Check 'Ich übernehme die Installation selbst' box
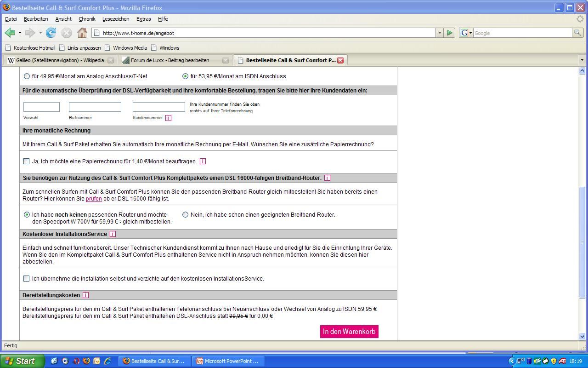 click(26, 279)
